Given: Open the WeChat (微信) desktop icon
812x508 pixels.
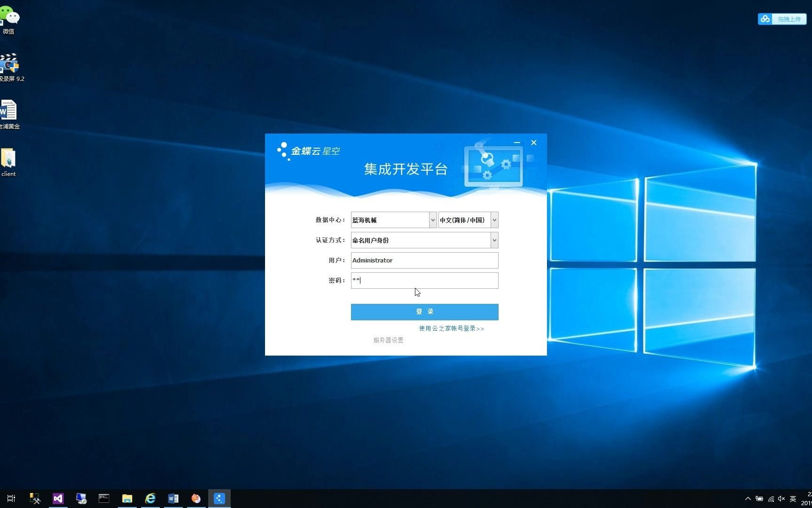Looking at the screenshot, I should point(9,20).
